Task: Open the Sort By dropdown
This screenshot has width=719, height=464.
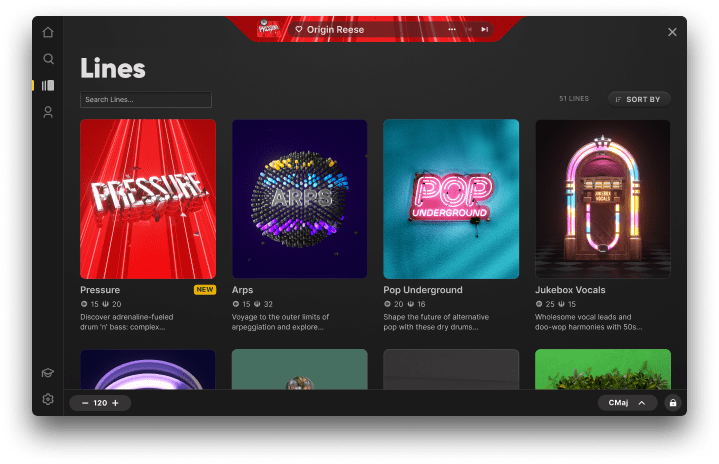Action: coord(639,99)
